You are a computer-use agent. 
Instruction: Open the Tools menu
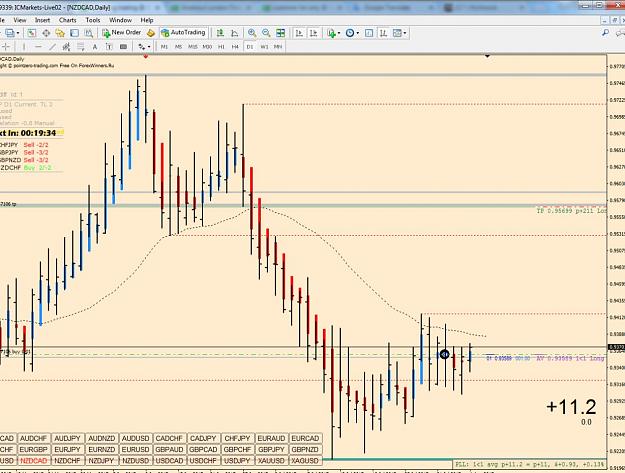pos(92,20)
